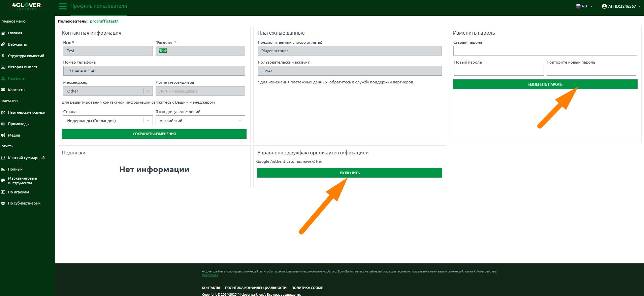The image size is (644, 296).
Task: Open the Мессенджер dropdown showing Other
Action: point(108,91)
